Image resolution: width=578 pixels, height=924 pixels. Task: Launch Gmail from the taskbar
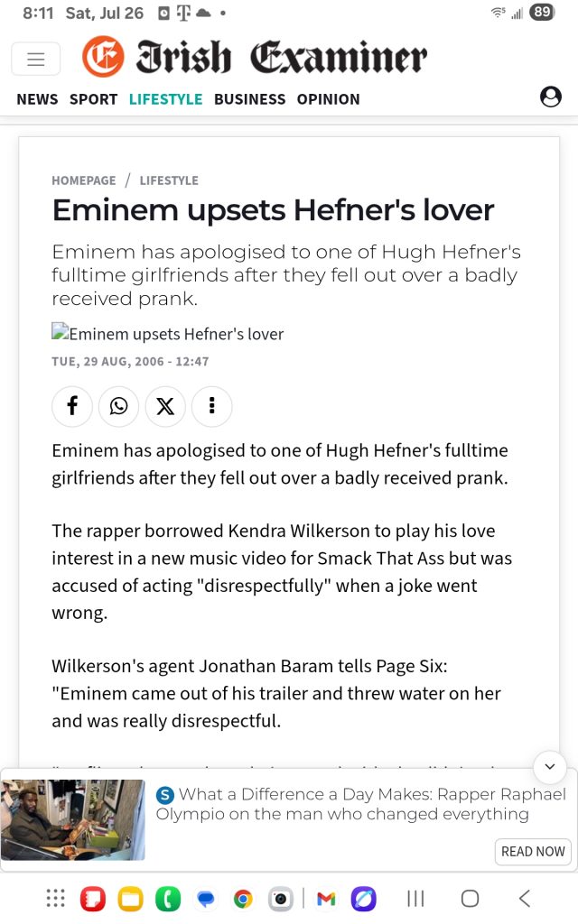[x=326, y=899]
